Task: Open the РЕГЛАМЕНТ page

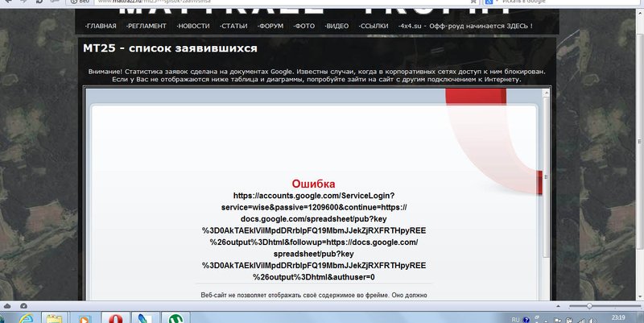Action: (147, 26)
